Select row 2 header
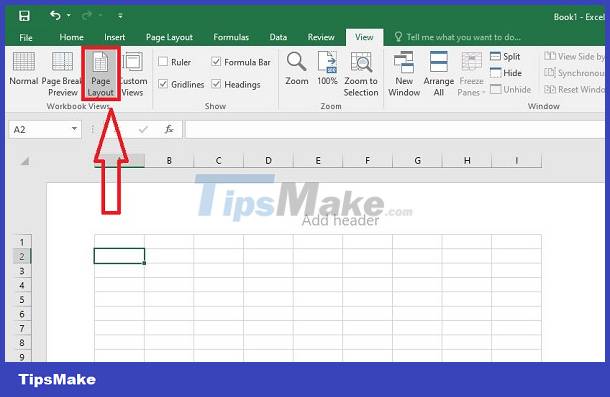Viewport: 610px width, 397px height. (22, 256)
